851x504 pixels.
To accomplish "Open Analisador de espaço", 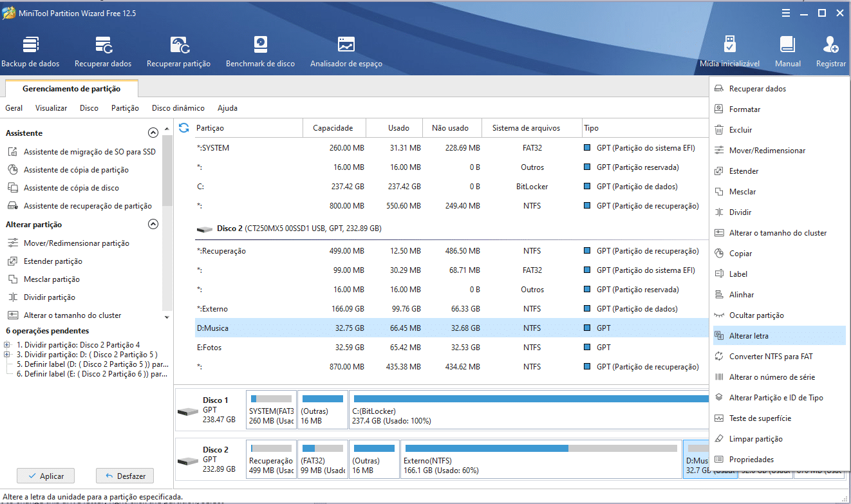I will point(346,51).
